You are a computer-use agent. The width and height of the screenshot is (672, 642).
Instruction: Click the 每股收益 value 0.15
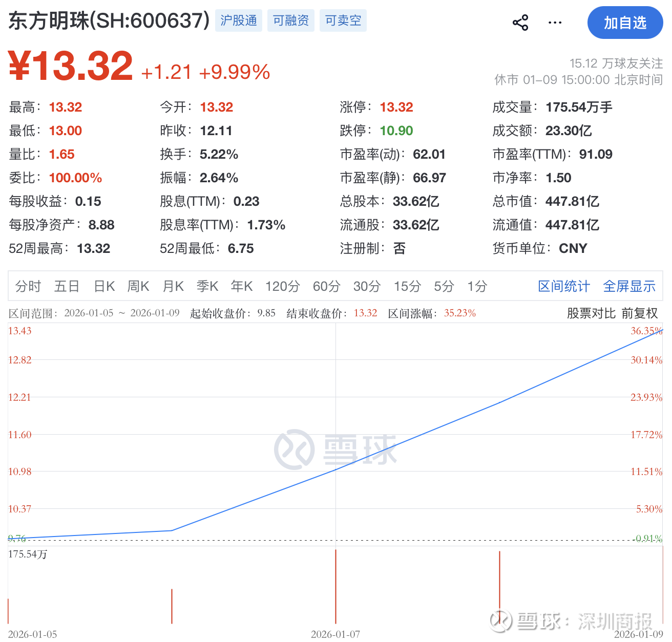tap(88, 201)
